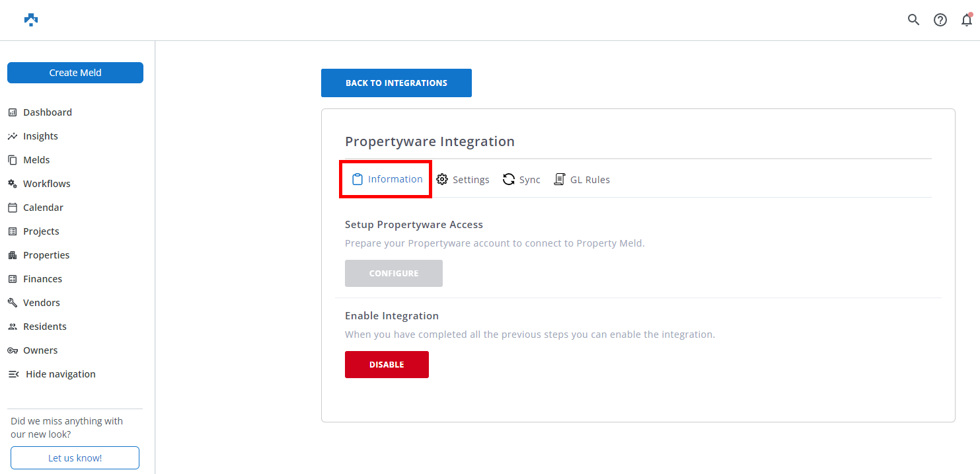The height and width of the screenshot is (474, 980).
Task: Open Melds from the navigation
Action: [x=36, y=160]
